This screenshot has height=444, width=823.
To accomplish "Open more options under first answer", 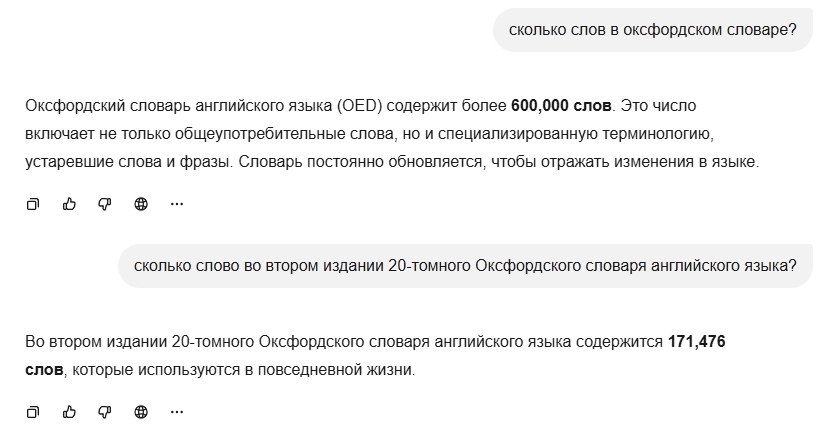I will (x=177, y=204).
